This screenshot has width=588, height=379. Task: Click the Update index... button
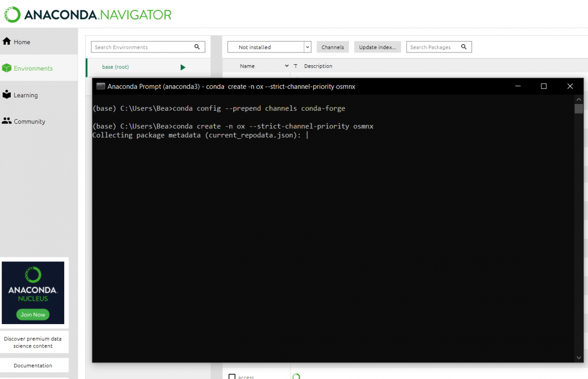pyautogui.click(x=377, y=47)
